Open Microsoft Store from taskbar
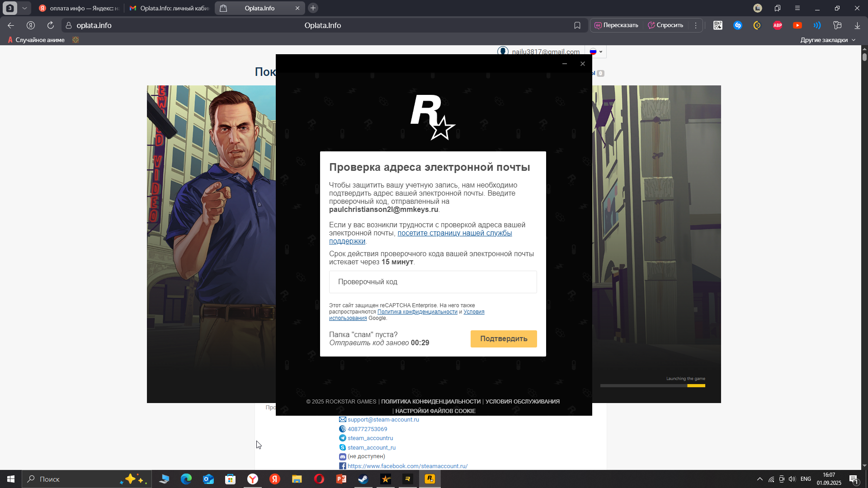The width and height of the screenshot is (868, 488). pos(231,479)
